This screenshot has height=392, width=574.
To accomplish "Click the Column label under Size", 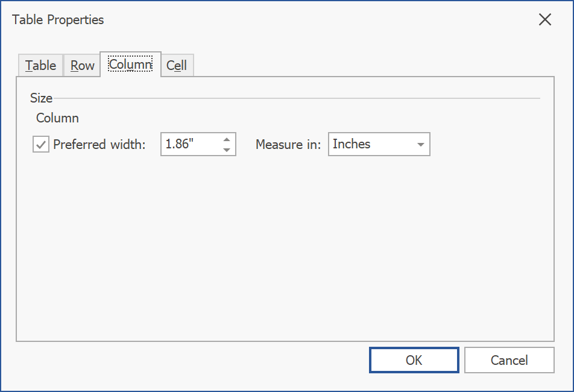I will click(x=57, y=118).
